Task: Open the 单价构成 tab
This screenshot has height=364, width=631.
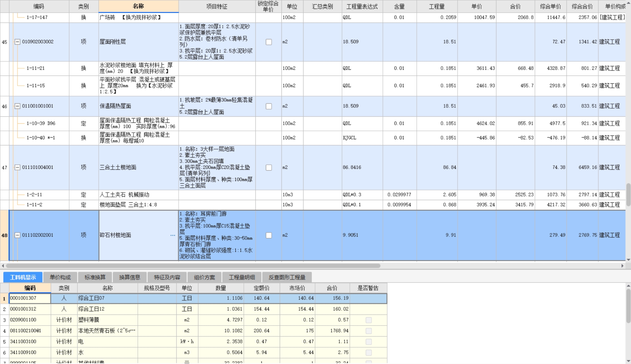Action: [x=60, y=277]
